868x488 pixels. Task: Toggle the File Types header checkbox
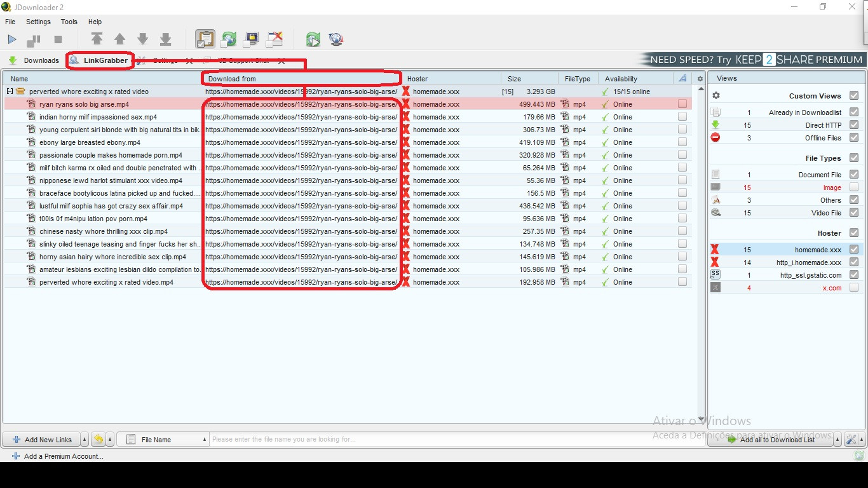(854, 158)
